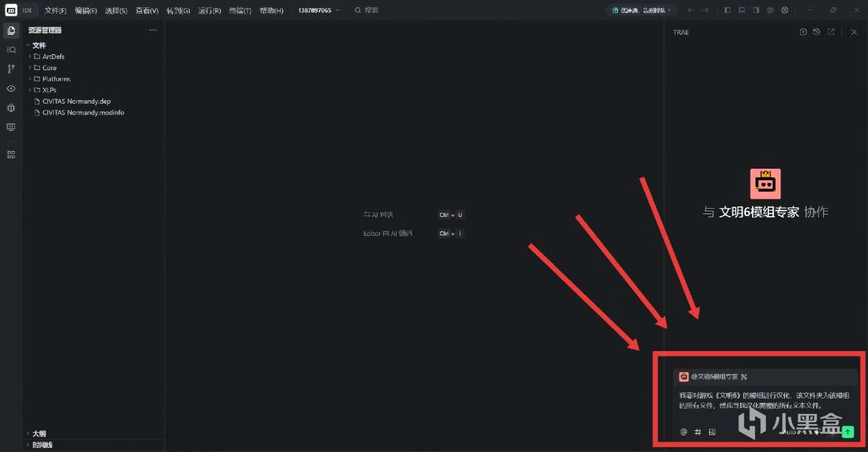This screenshot has width=868, height=452.
Task: Click the 资源管理器 panel title
Action: 45,30
